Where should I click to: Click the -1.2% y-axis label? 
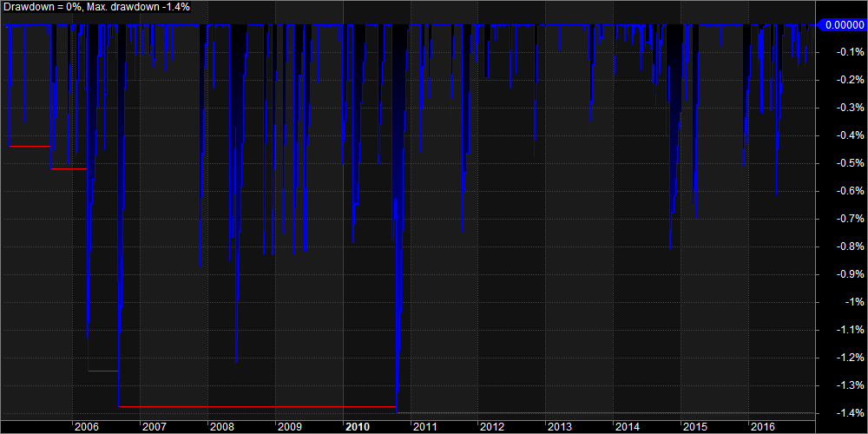tap(849, 357)
